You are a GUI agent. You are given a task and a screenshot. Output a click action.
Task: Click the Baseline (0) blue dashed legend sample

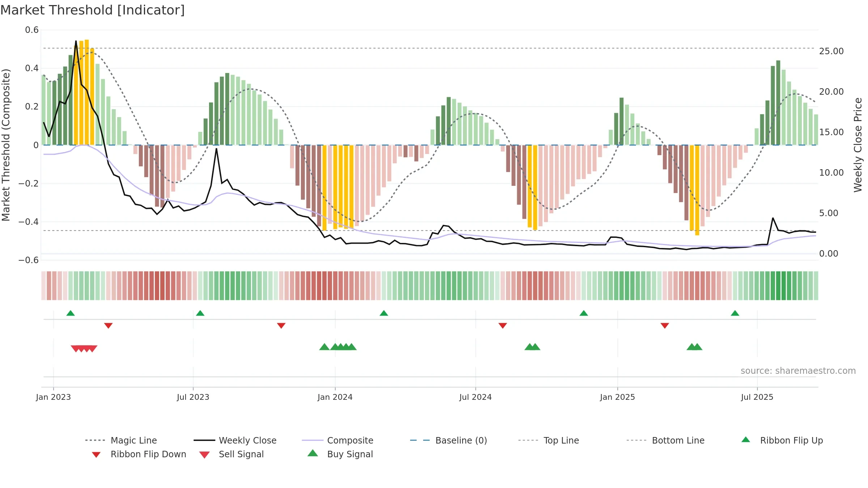[420, 440]
